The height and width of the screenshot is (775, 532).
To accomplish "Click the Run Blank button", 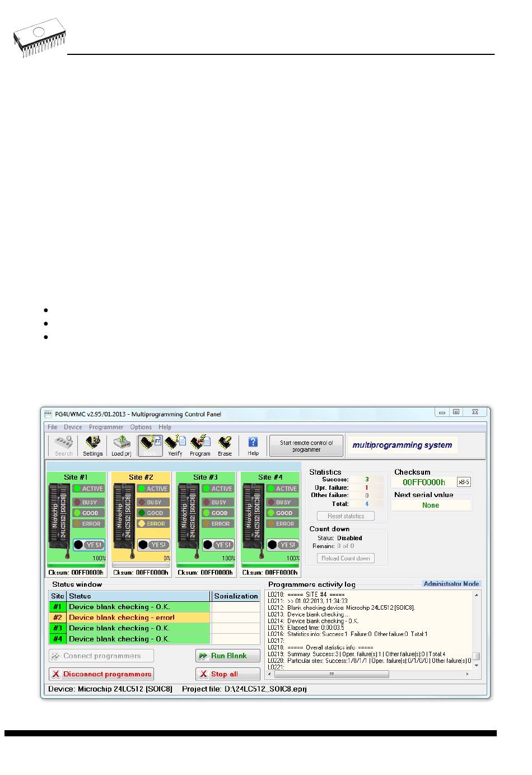I will pyautogui.click(x=228, y=656).
